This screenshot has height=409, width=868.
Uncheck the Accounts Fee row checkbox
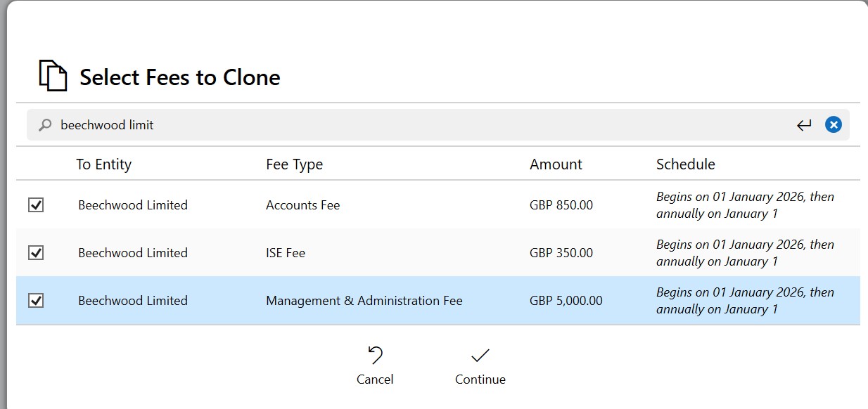[36, 204]
